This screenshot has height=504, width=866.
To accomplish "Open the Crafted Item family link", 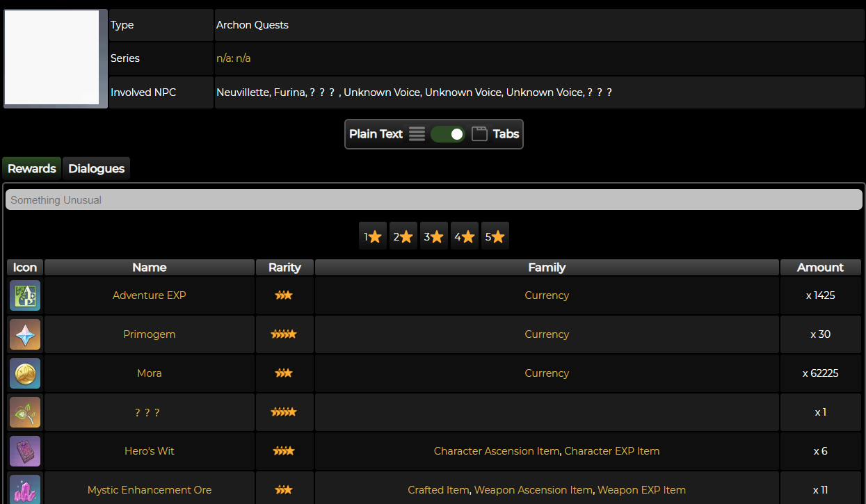I will point(438,490).
